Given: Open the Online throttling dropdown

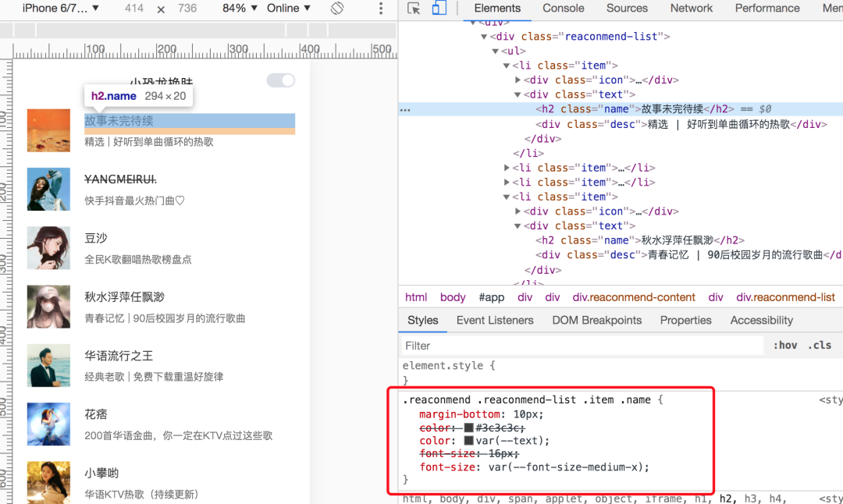Looking at the screenshot, I should pos(289,8).
